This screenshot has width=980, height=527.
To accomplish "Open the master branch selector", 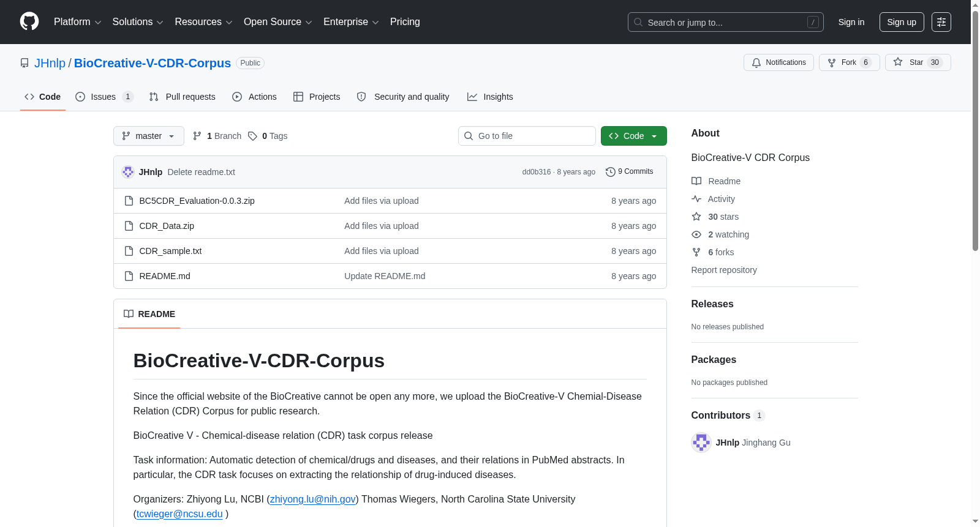I will (x=149, y=136).
